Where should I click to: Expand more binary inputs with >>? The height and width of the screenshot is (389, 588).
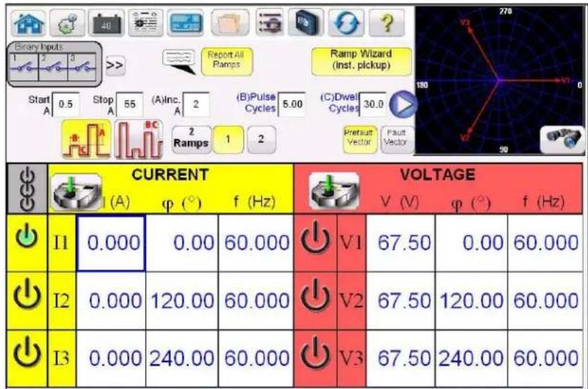114,65
